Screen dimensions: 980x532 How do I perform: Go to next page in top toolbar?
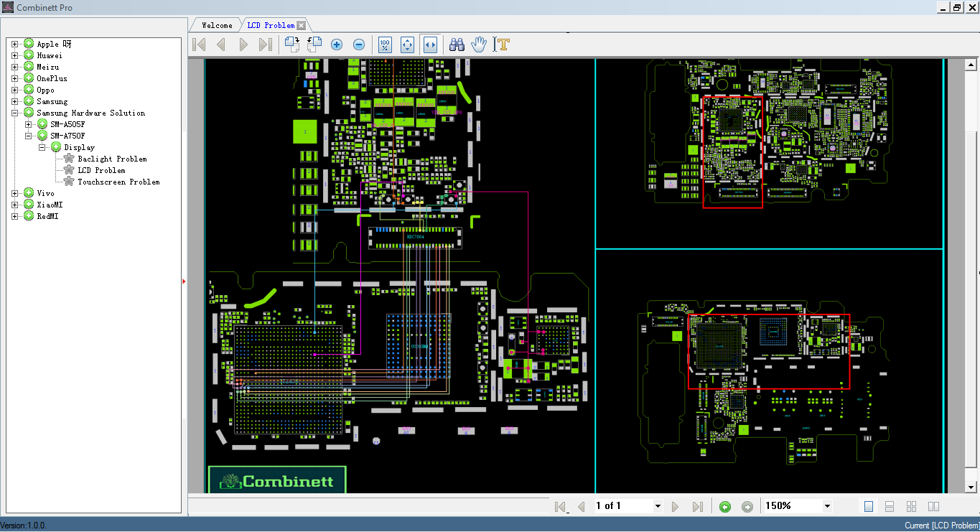pos(243,45)
